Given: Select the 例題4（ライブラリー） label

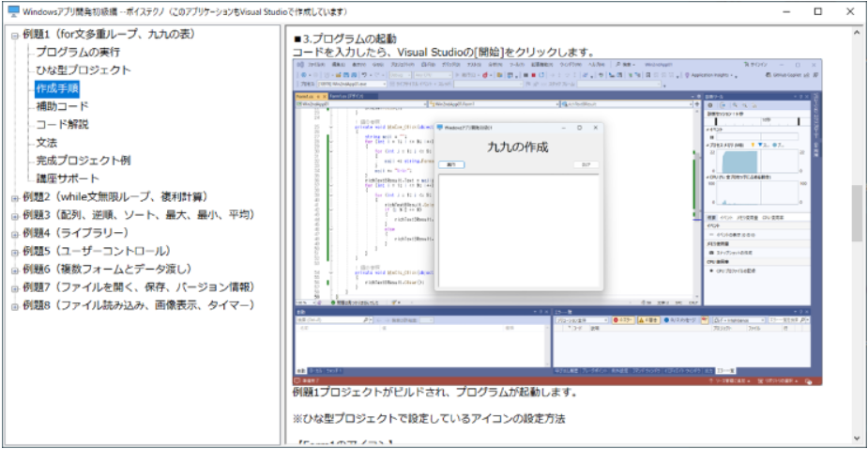Looking at the screenshot, I should (77, 233).
